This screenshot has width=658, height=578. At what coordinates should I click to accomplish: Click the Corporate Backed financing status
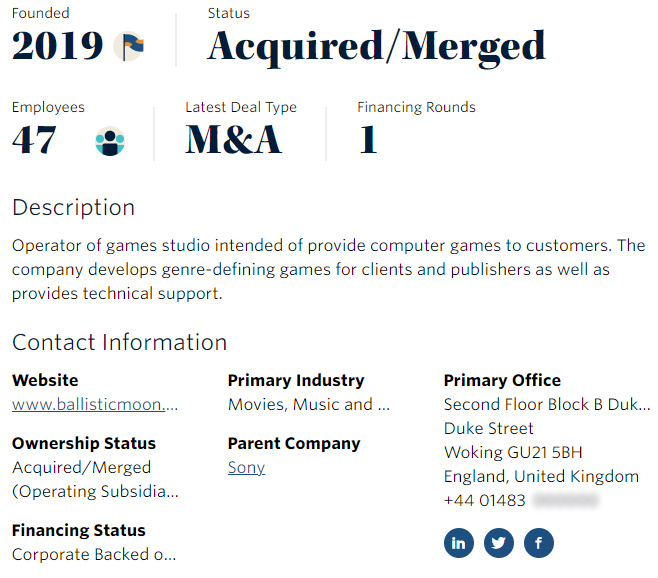pyautogui.click(x=93, y=554)
